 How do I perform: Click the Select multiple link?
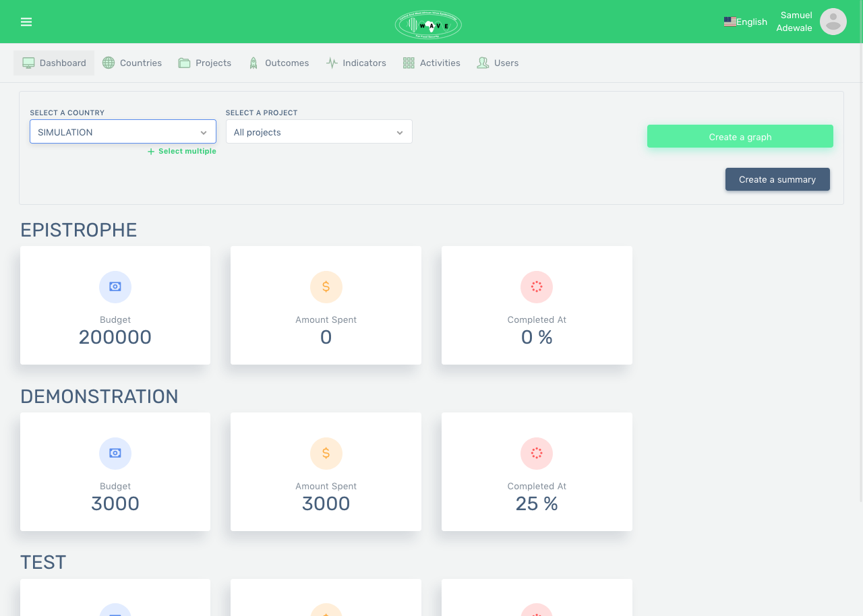(x=181, y=151)
